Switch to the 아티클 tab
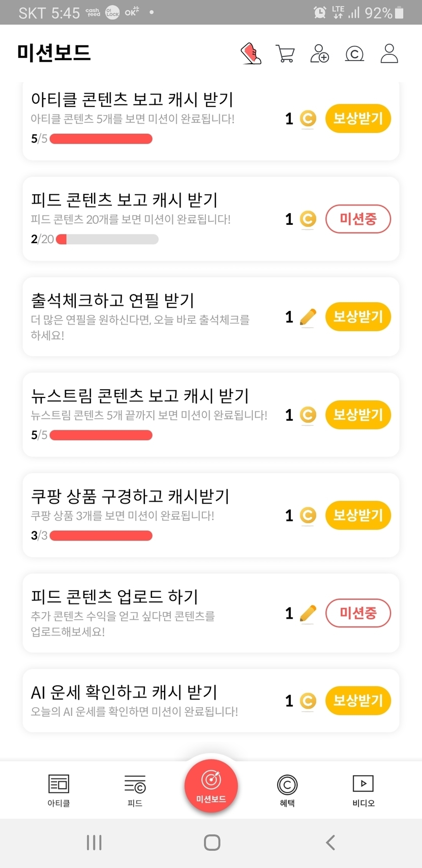This screenshot has height=868, width=422. (58, 791)
